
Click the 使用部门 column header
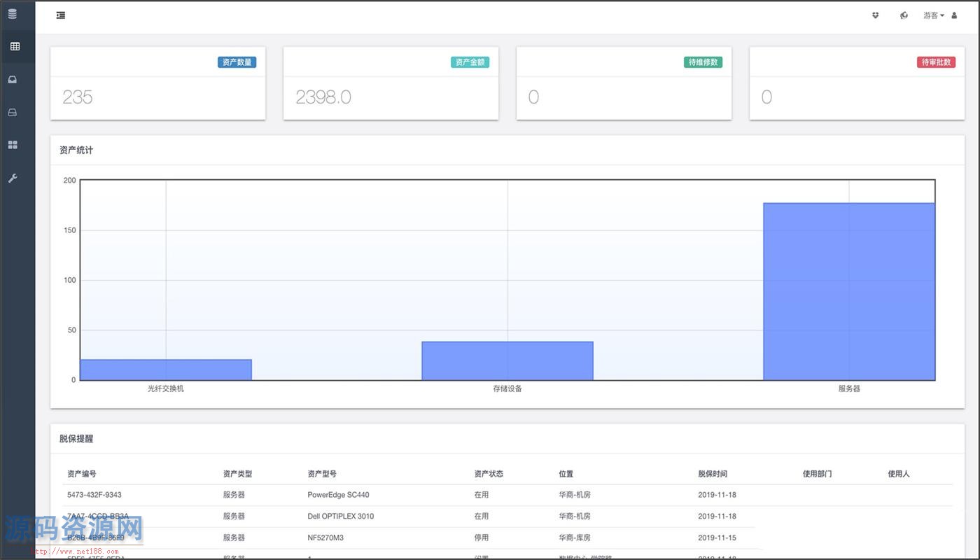(818, 474)
